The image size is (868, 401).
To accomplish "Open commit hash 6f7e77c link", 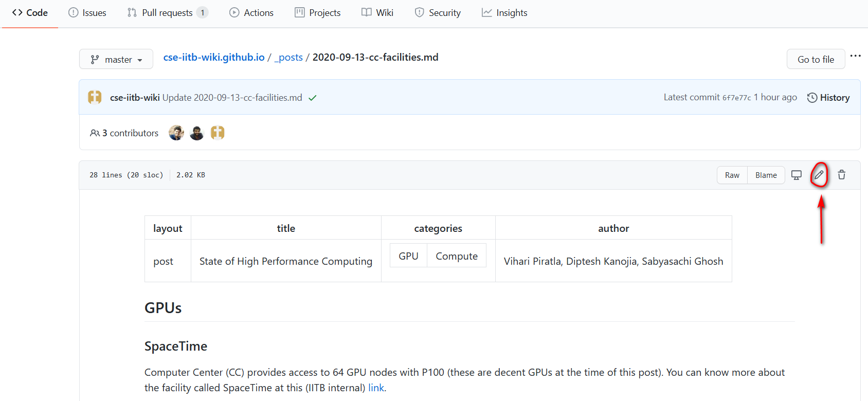I will tap(736, 98).
